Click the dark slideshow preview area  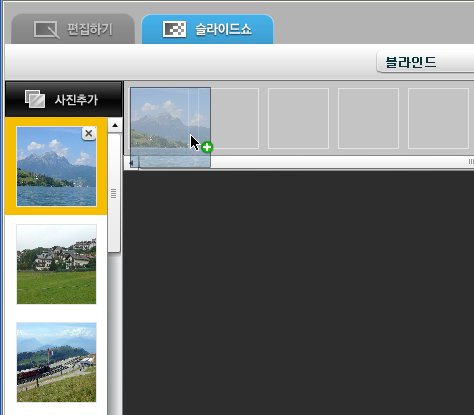[x=299, y=293]
